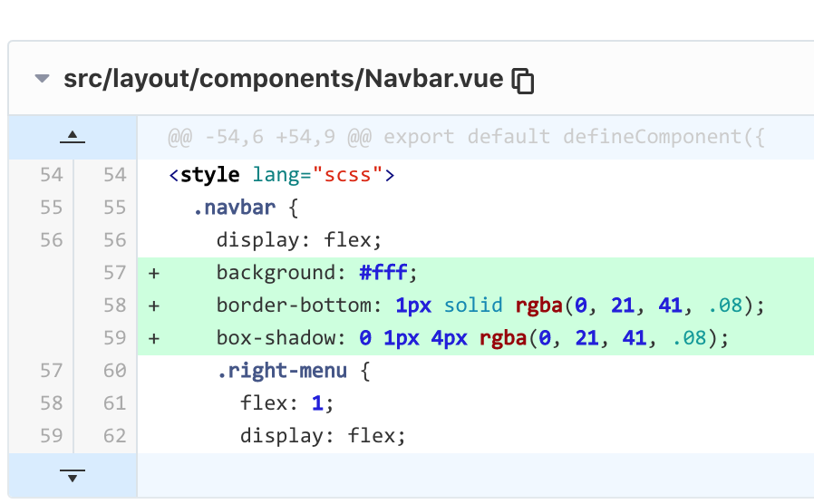Select new line number 57
Screen dimensions: 814x504
(115, 273)
